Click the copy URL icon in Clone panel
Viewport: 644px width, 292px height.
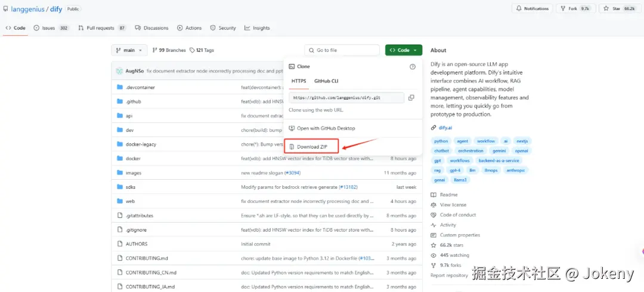[x=411, y=98]
